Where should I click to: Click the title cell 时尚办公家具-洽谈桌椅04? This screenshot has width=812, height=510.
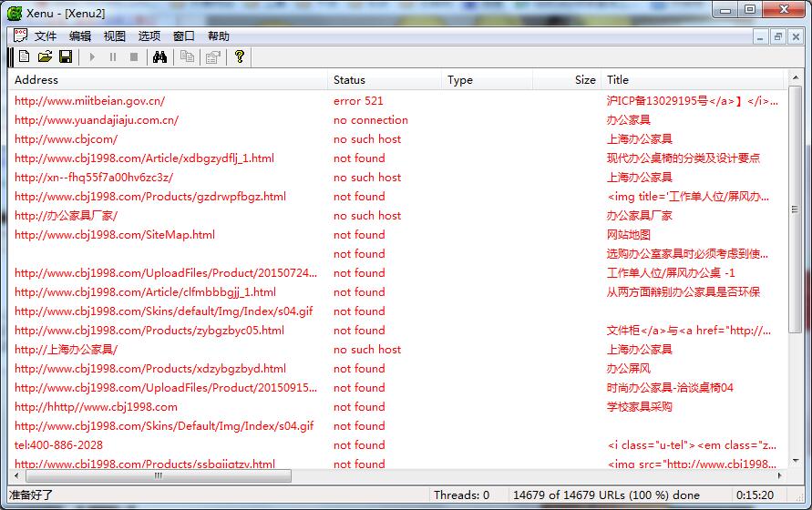tap(670, 388)
